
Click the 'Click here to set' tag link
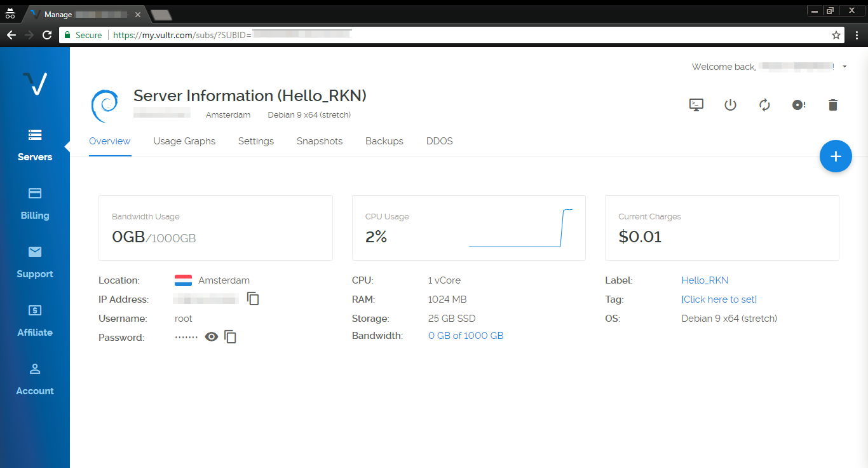pos(719,299)
